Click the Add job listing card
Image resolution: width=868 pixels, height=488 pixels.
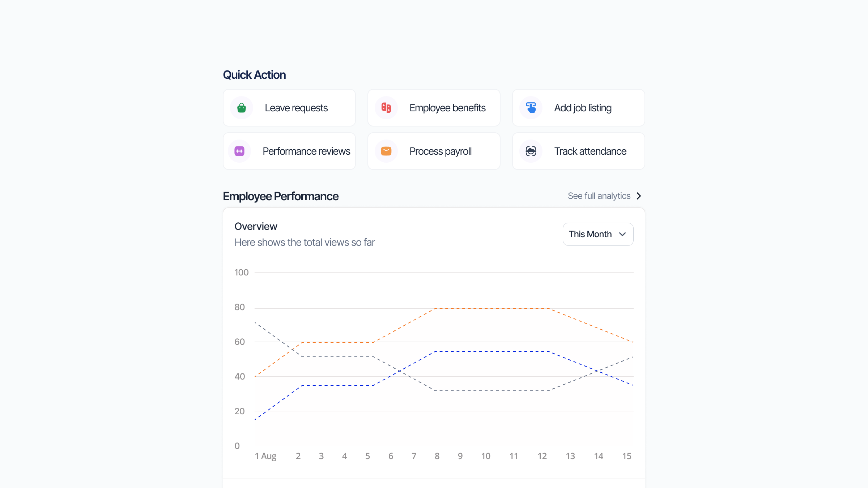578,107
